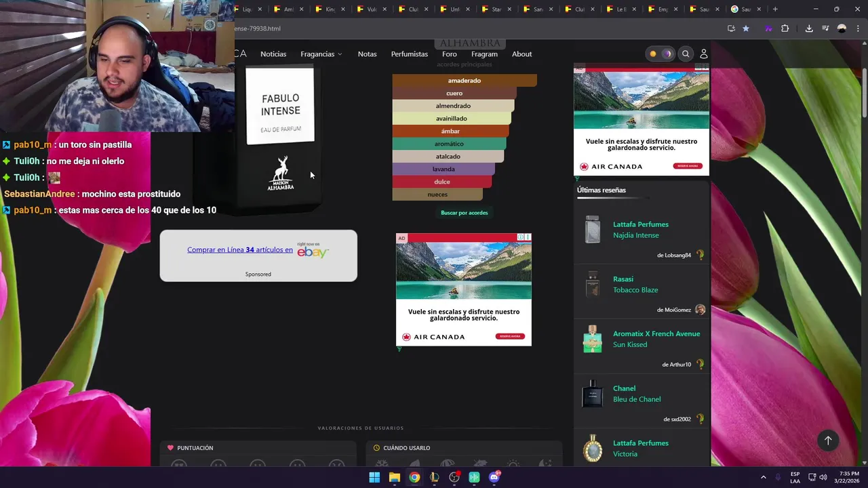Open Windows Start menu
Viewport: 868px width, 488px height.
374,477
